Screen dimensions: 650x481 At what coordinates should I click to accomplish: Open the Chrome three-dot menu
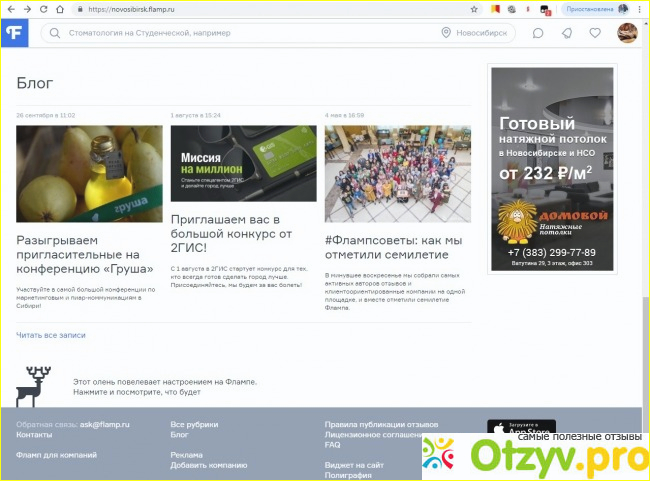pyautogui.click(x=640, y=9)
